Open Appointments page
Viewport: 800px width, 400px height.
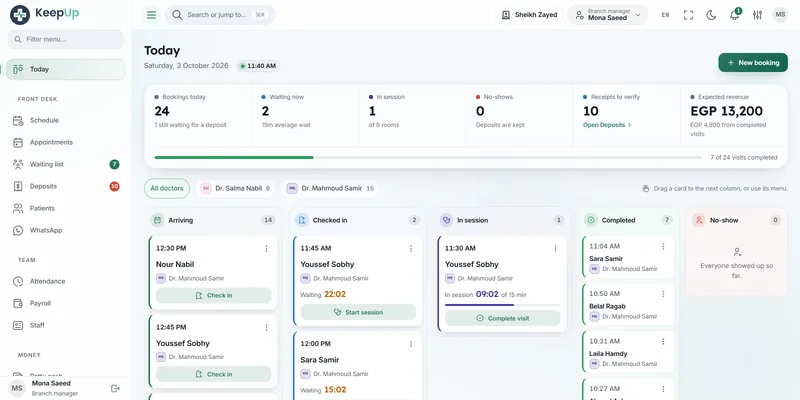pos(65,142)
